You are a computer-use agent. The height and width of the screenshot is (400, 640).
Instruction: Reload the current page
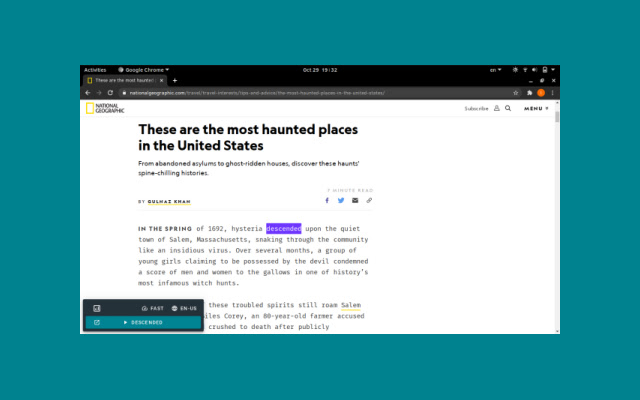point(110,93)
